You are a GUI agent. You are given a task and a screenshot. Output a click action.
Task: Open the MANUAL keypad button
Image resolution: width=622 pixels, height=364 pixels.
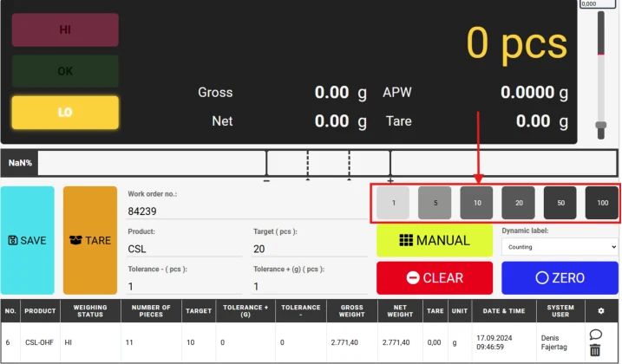point(435,240)
